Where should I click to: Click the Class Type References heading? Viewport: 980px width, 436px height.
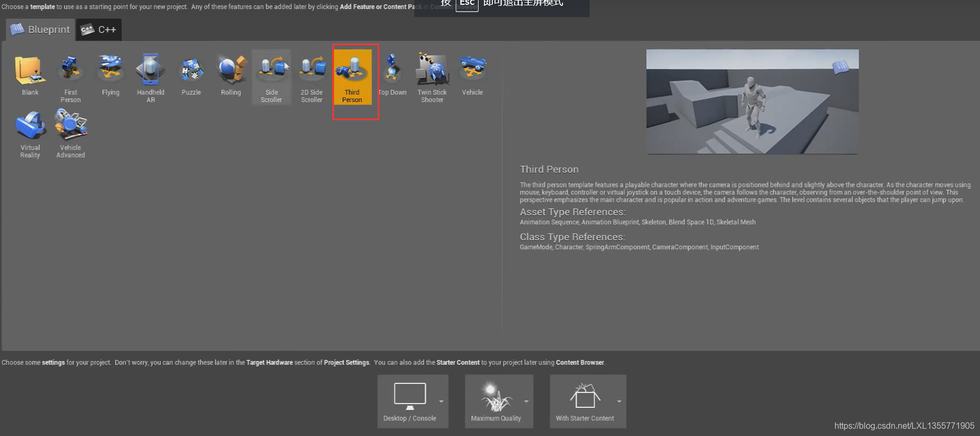click(x=572, y=237)
